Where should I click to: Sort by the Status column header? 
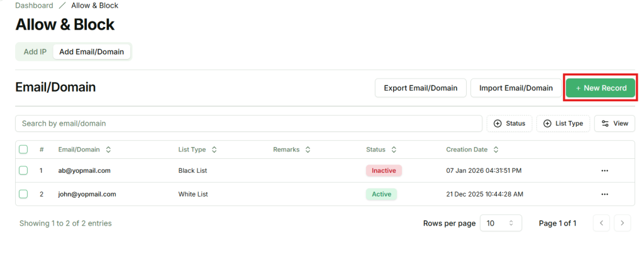coord(394,149)
